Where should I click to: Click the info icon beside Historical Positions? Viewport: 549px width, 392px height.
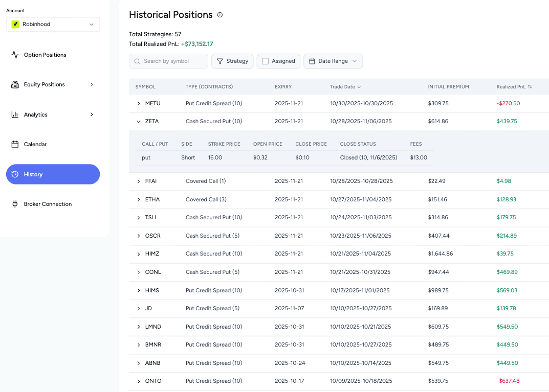point(219,15)
